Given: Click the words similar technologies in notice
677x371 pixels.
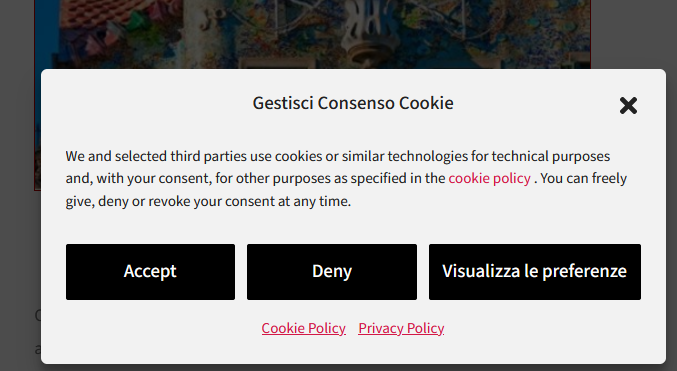Looking at the screenshot, I should click(x=405, y=156).
